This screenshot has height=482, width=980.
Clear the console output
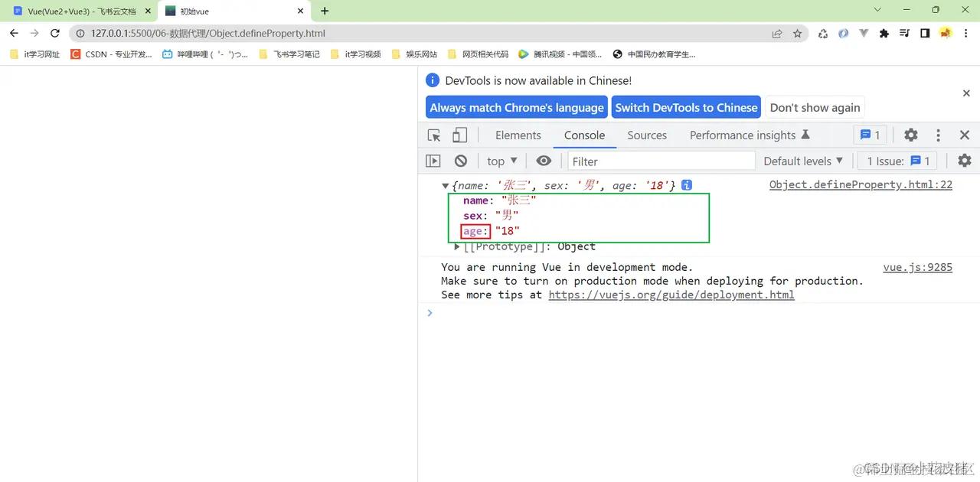pos(461,161)
